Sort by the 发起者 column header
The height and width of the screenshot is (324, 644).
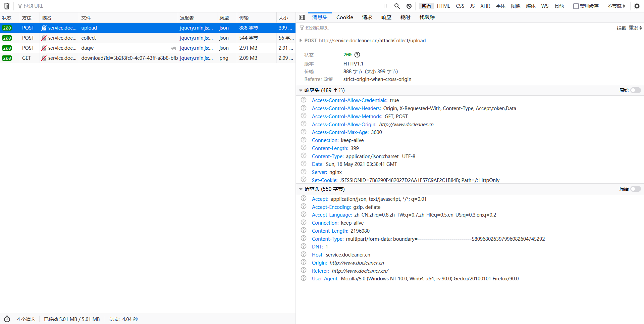197,18
